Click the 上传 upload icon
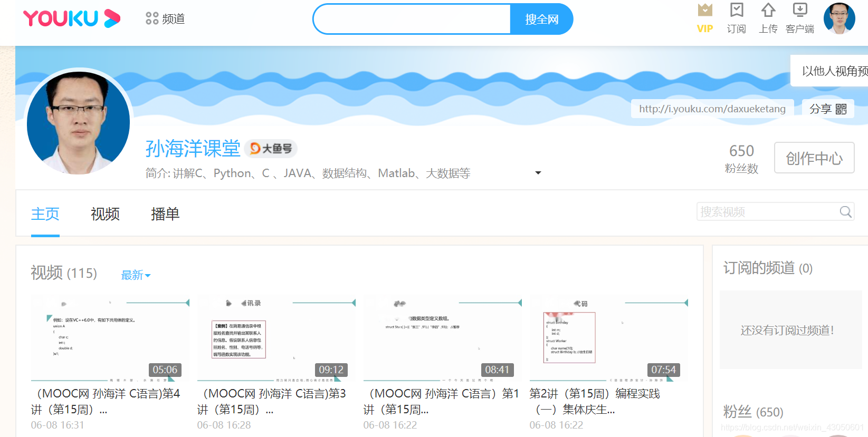The width and height of the screenshot is (868, 437). click(x=768, y=10)
